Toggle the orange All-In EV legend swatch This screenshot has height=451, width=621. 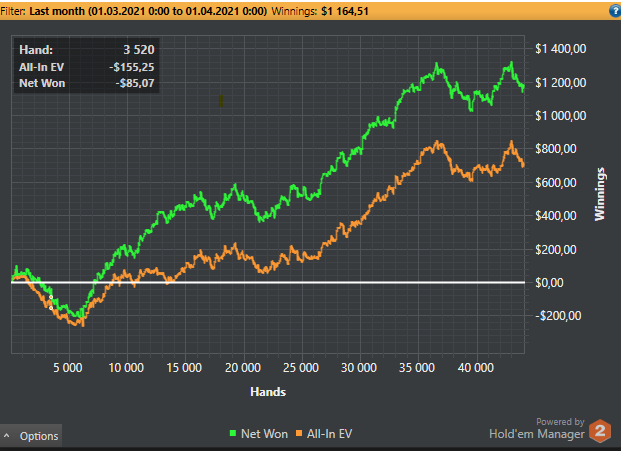[299, 433]
